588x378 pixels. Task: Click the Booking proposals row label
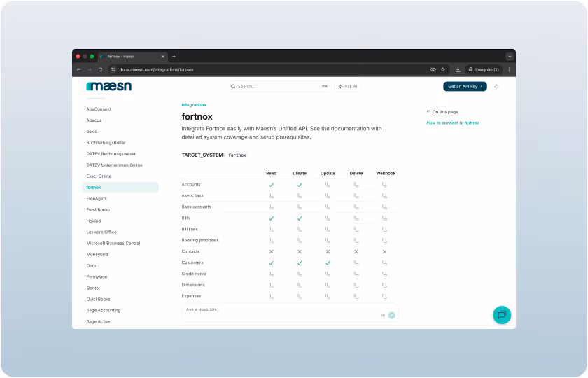[x=200, y=240]
